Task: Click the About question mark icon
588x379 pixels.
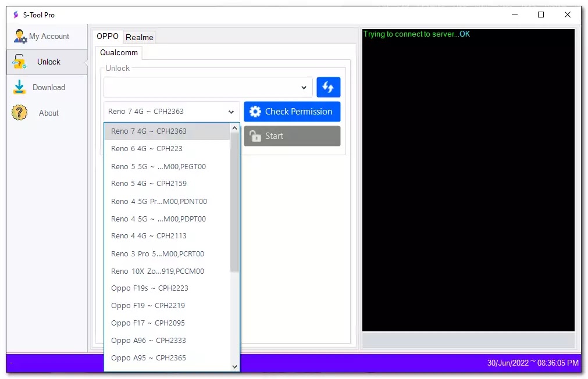Action: [20, 112]
